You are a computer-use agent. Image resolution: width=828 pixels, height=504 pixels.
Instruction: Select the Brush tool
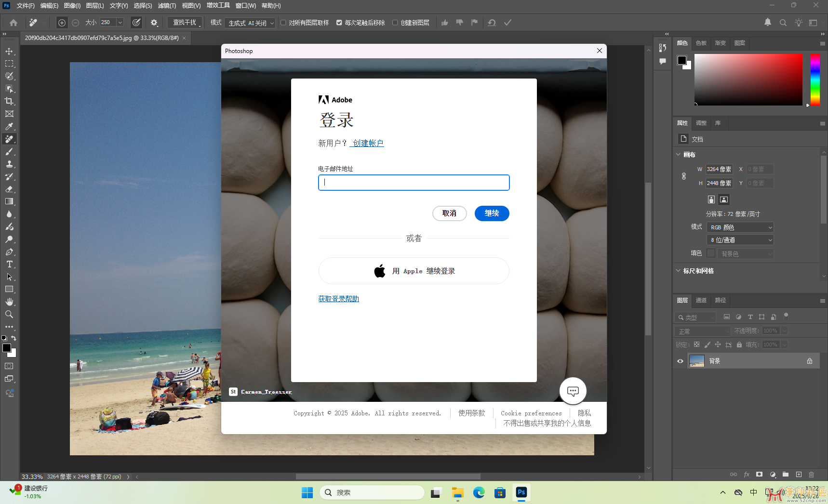pos(9,151)
